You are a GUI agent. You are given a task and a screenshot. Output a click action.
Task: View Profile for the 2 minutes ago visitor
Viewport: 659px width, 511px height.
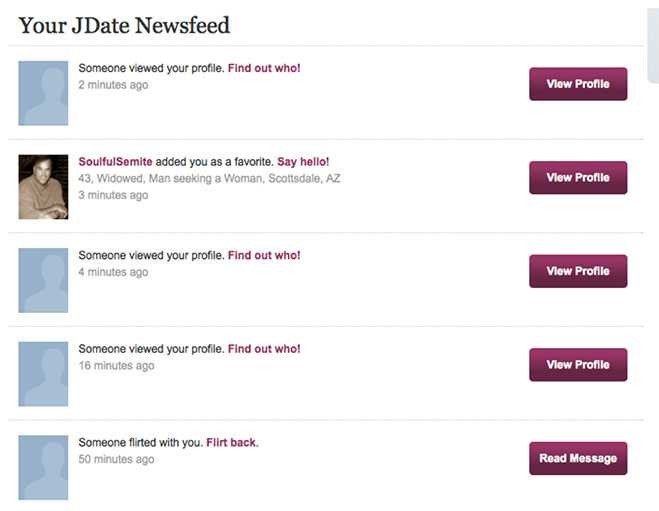click(x=578, y=84)
